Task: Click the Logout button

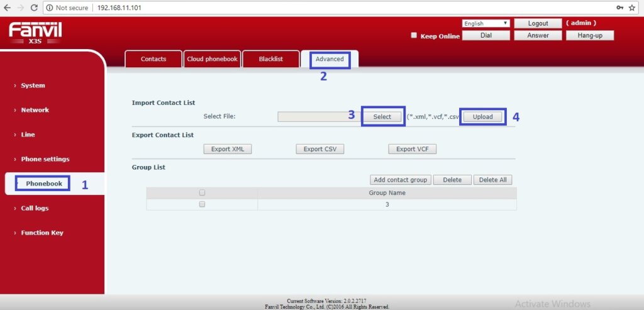Action: [538, 23]
